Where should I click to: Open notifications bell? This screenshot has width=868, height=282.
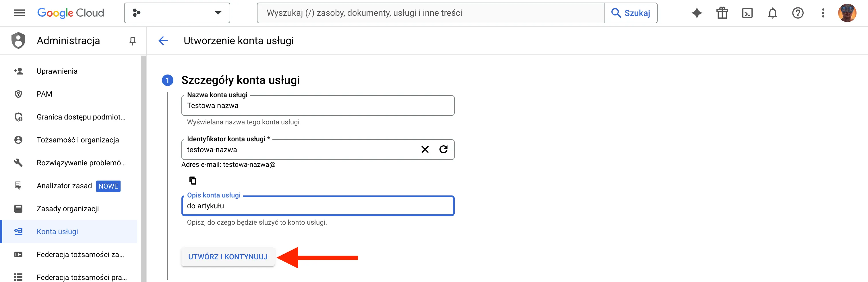(773, 13)
